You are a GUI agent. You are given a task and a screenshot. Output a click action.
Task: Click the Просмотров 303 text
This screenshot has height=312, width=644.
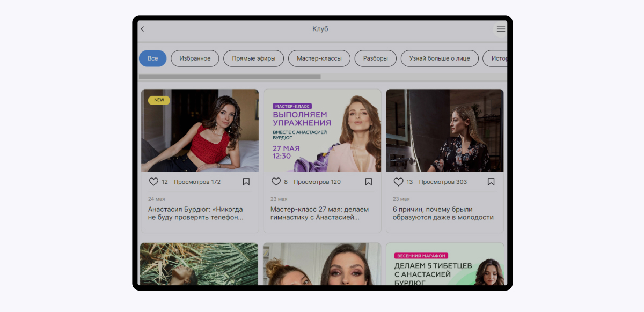point(443,182)
